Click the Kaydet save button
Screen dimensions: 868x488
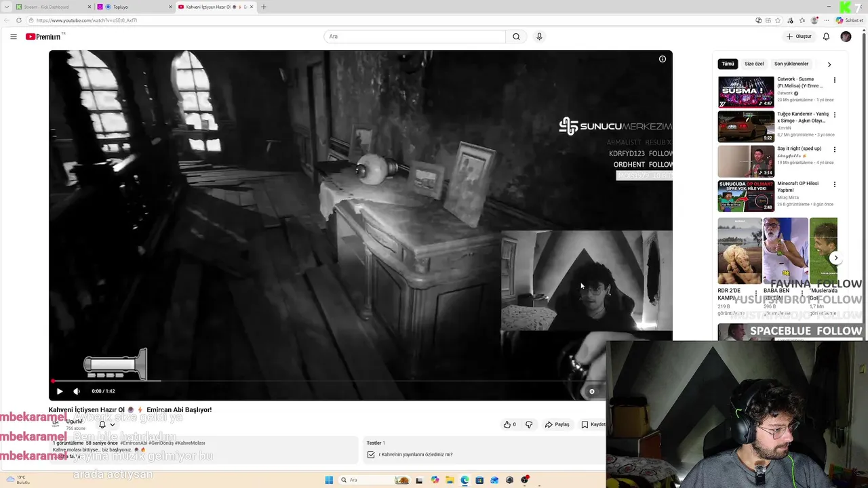[593, 424]
